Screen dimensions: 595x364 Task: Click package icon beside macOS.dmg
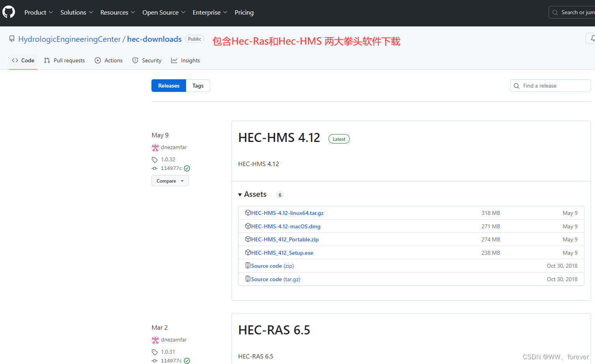click(x=248, y=226)
